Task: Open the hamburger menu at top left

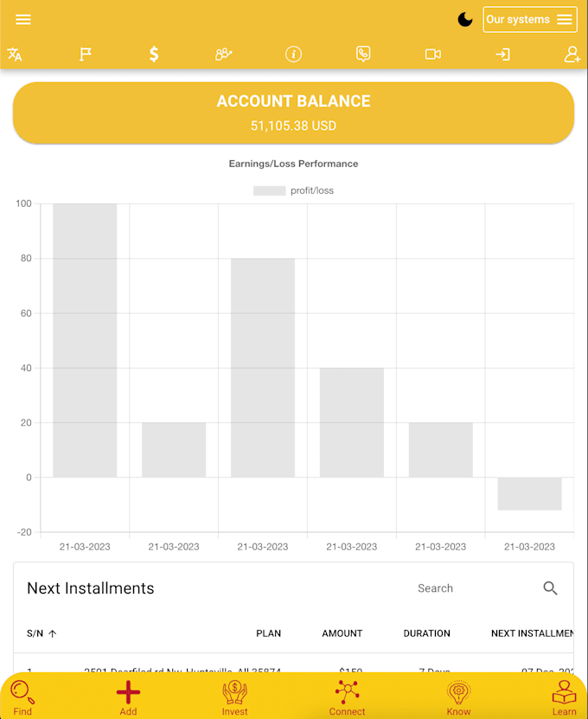Action: pos(23,19)
